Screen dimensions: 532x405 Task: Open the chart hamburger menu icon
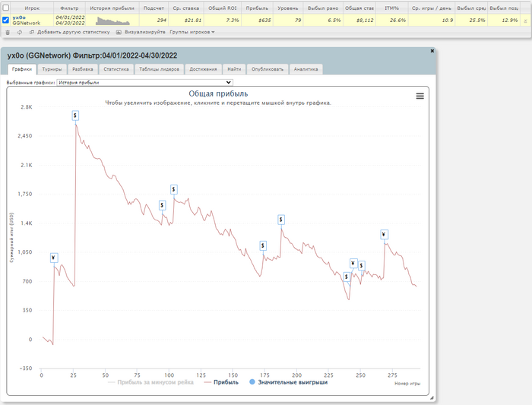[420, 96]
